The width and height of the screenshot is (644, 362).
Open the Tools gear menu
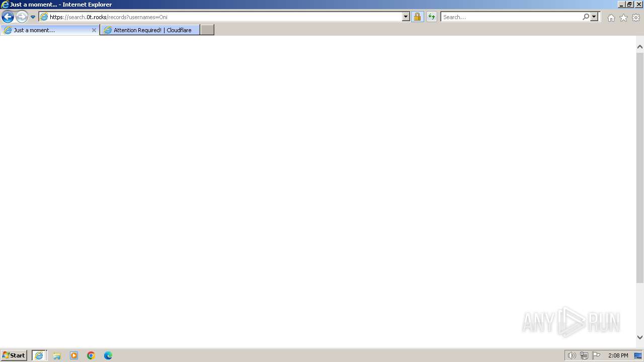(636, 18)
